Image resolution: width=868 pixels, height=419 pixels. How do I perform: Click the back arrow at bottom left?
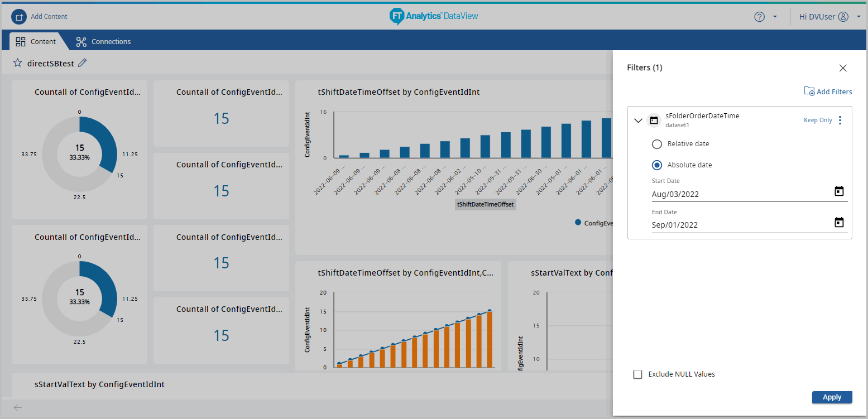(18, 407)
